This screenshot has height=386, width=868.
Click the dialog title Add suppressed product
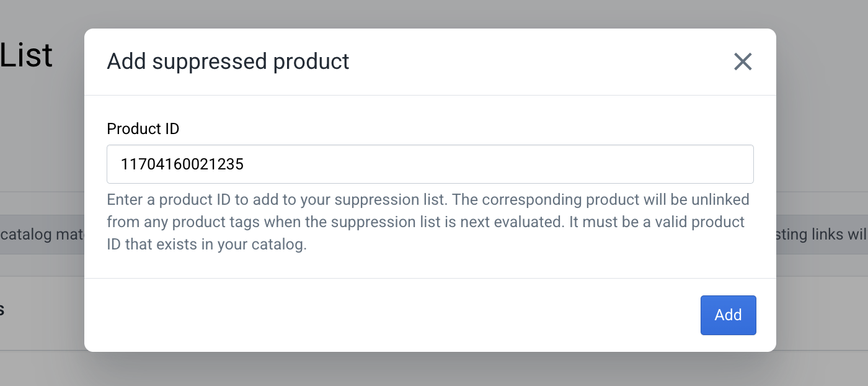point(228,61)
